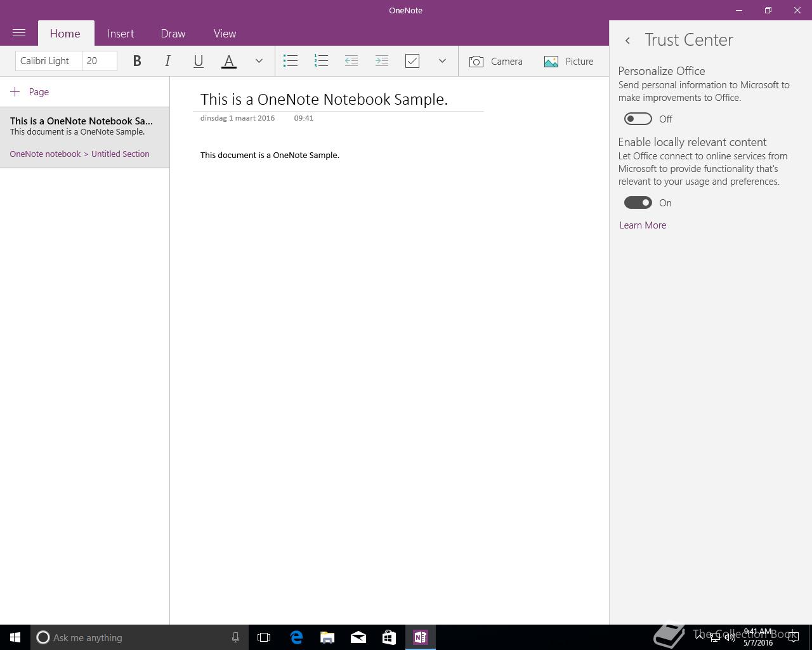The image size is (812, 650).
Task: Click the date 'dinsdag 1 maart 2016'
Action: pyautogui.click(x=238, y=118)
